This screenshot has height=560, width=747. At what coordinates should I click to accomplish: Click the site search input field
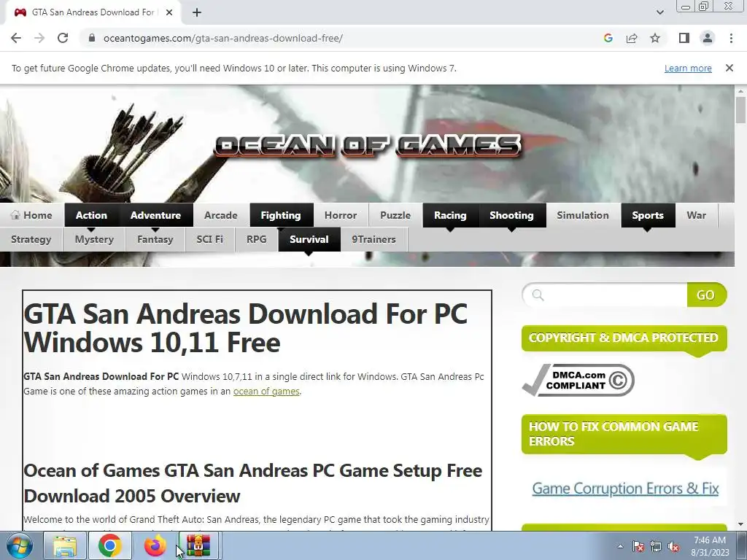click(605, 295)
